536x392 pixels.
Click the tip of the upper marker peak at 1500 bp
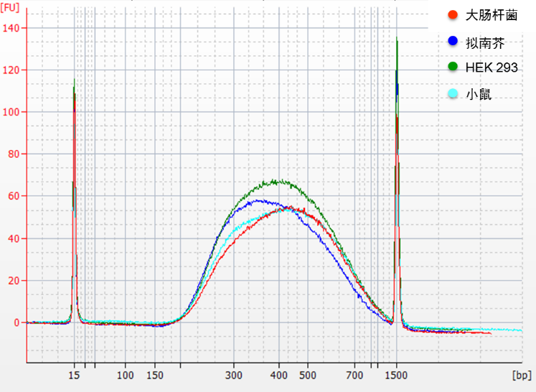(x=397, y=39)
